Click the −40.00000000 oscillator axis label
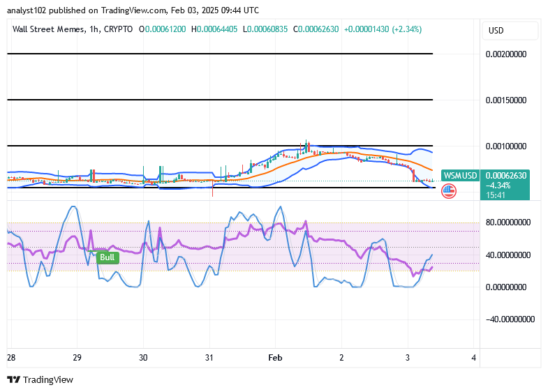The image size is (548, 392). coord(510,319)
